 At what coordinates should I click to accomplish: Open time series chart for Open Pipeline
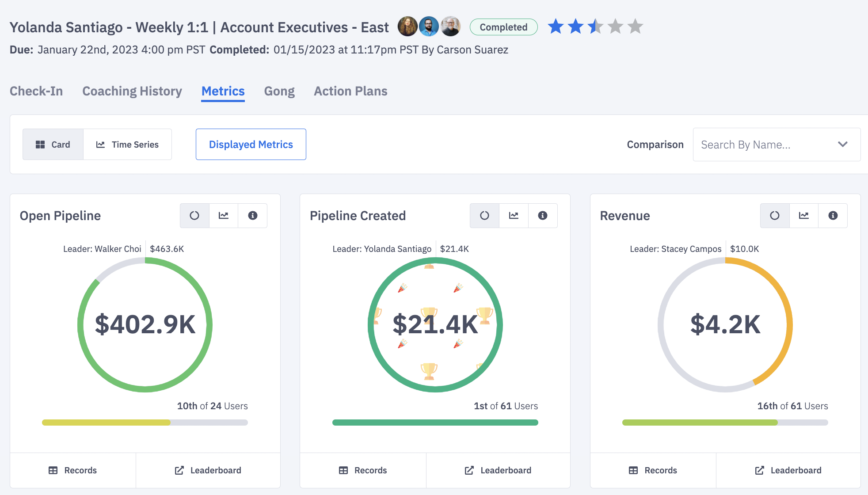(224, 216)
